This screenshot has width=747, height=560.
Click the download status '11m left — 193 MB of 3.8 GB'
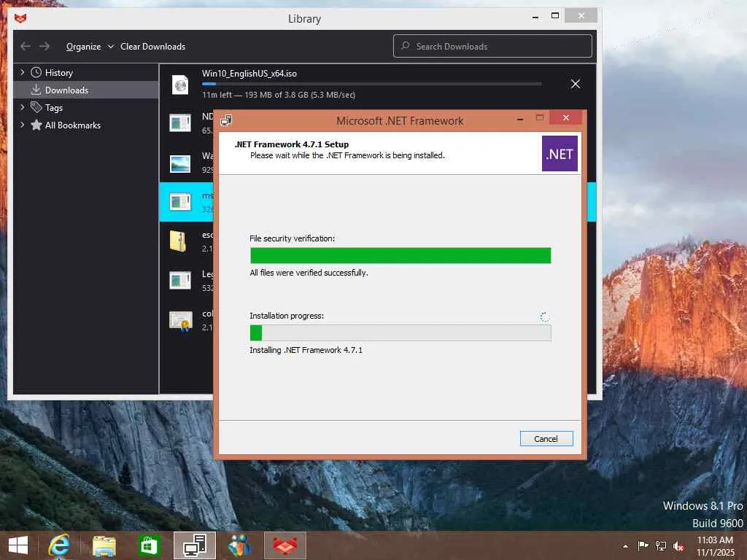(278, 95)
